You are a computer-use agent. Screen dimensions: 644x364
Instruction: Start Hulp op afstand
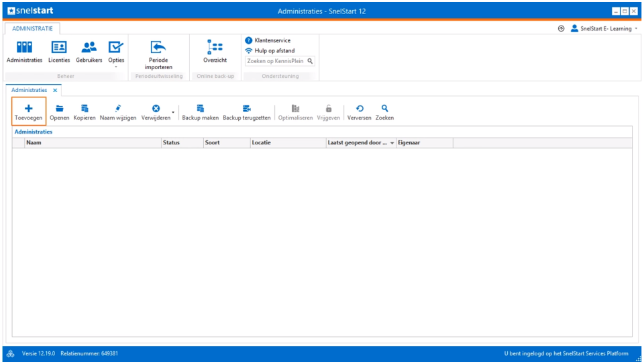270,50
